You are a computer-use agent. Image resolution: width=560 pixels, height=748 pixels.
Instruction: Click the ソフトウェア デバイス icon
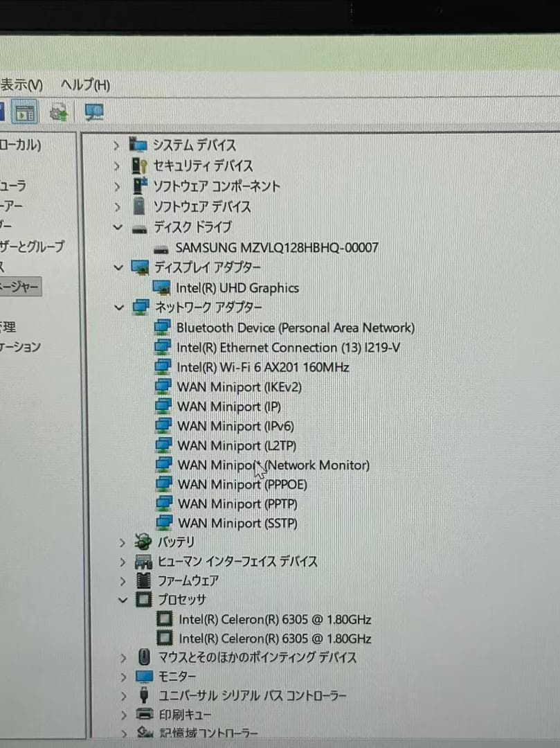click(139, 206)
